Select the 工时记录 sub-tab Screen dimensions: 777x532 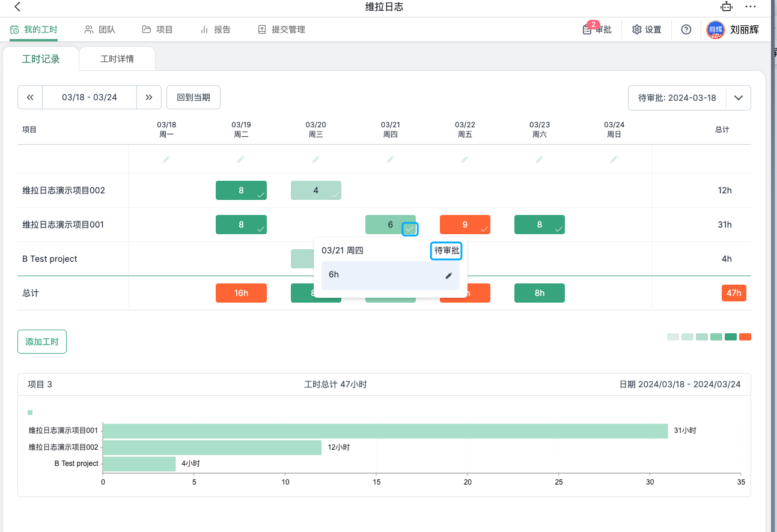(x=41, y=59)
